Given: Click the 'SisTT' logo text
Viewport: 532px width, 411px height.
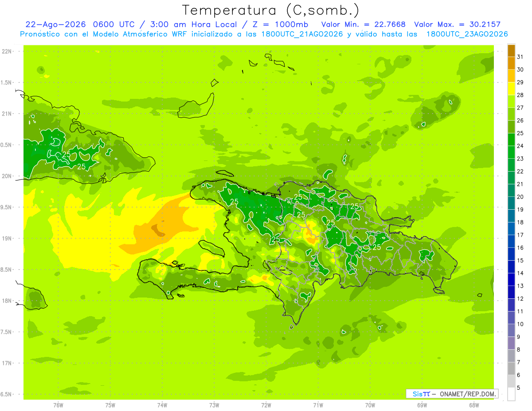Looking at the screenshot, I should 421,394.
